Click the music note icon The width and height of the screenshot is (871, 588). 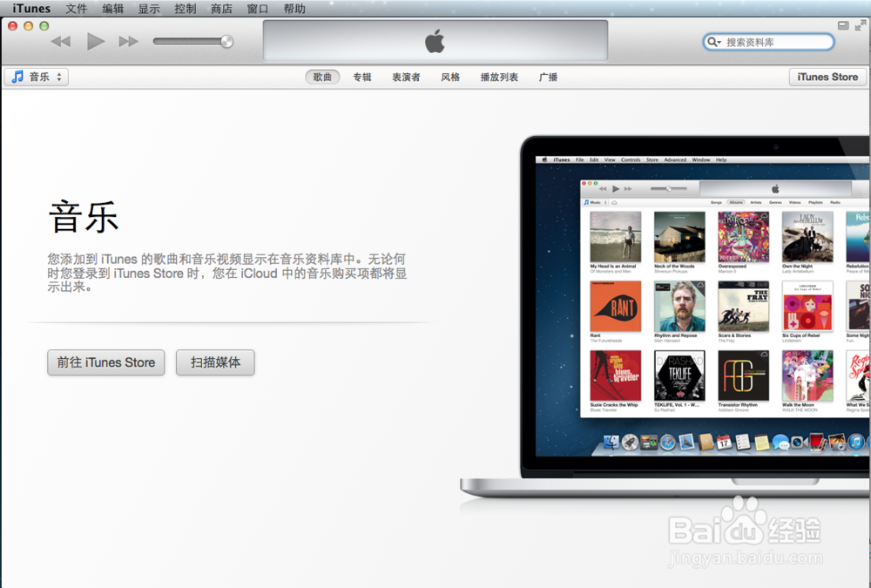(17, 77)
